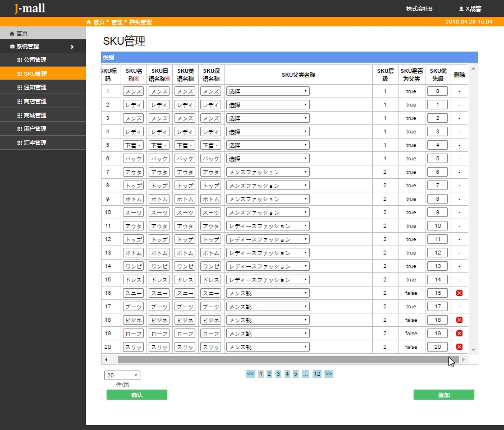Click the home icon in breadcrumb bar
Screen dimensions: 504x430
click(x=89, y=22)
